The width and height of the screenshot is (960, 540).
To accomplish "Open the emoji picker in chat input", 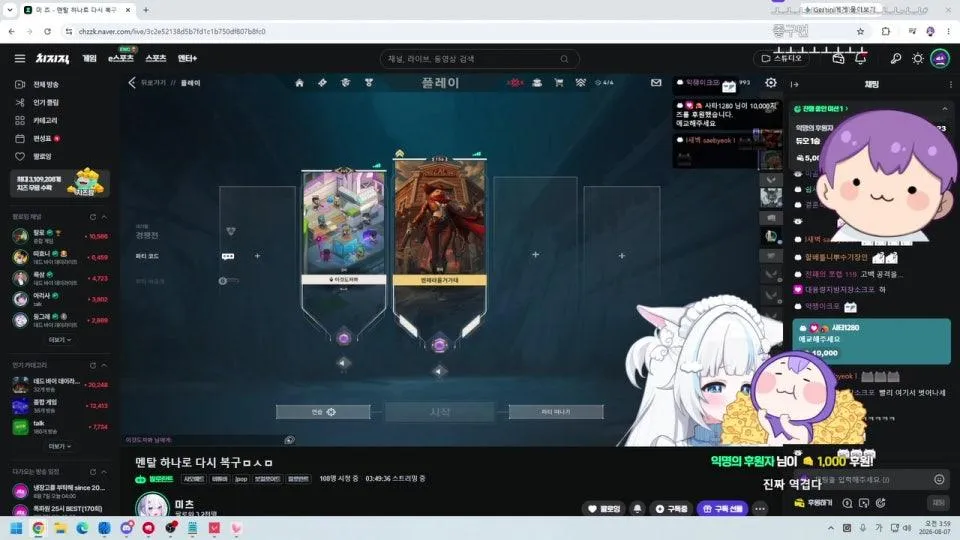I will [939, 480].
